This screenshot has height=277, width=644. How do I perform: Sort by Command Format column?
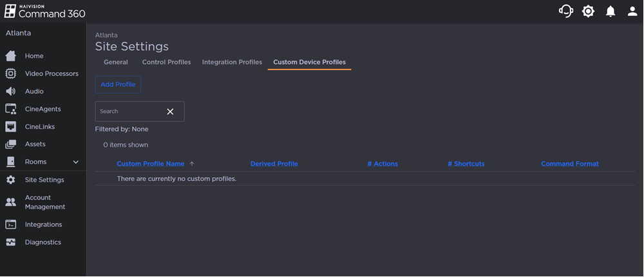(570, 164)
